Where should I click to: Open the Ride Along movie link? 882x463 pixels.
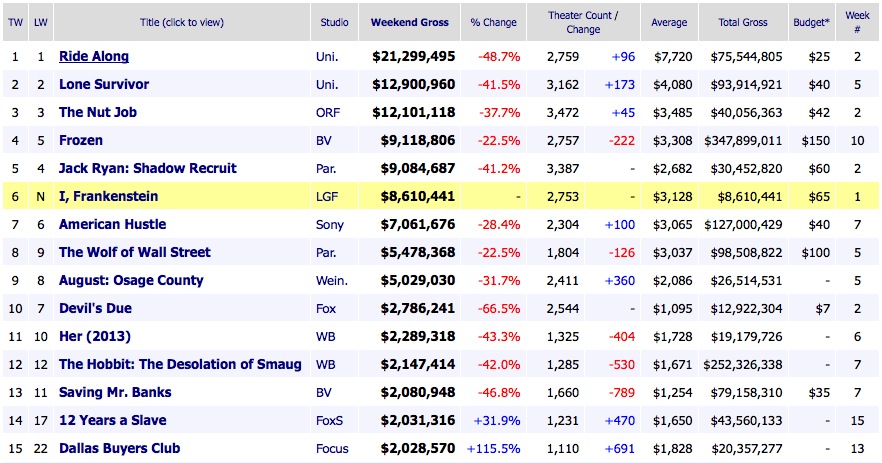(x=94, y=57)
